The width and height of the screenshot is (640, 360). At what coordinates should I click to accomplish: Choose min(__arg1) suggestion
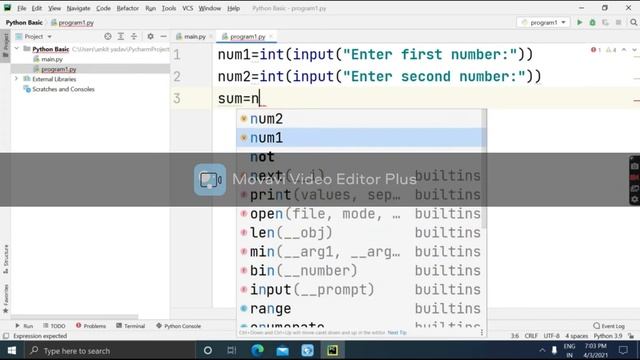(x=360, y=252)
